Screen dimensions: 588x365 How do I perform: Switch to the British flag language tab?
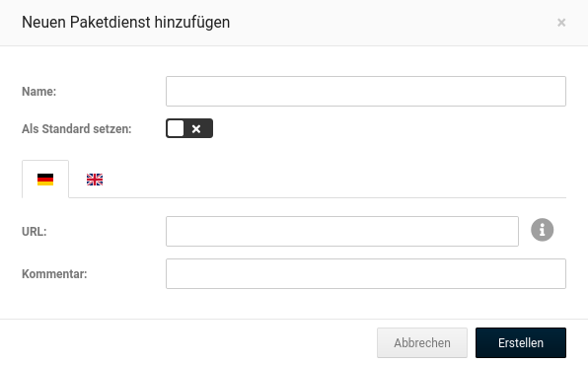95,179
